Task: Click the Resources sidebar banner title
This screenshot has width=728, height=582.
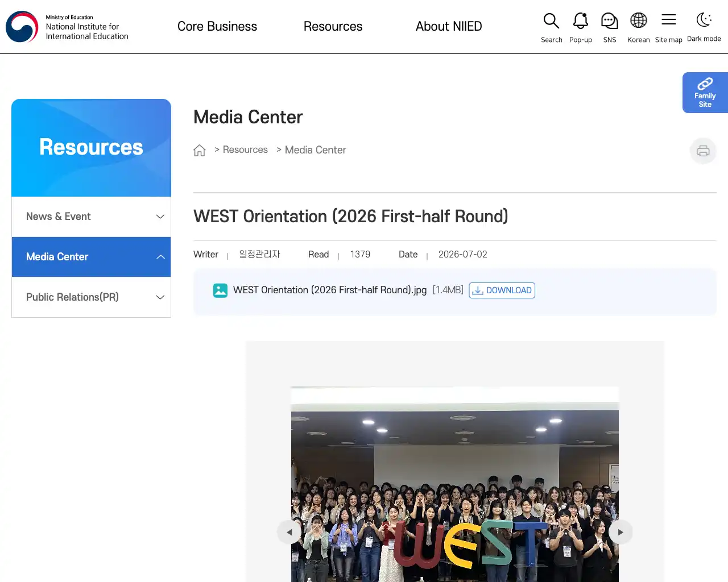Action: coord(91,147)
